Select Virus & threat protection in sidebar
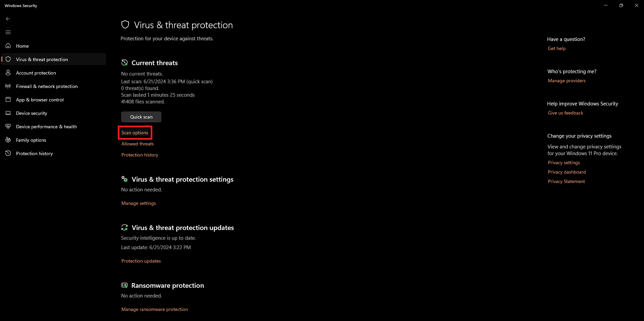The image size is (644, 321). click(x=42, y=59)
